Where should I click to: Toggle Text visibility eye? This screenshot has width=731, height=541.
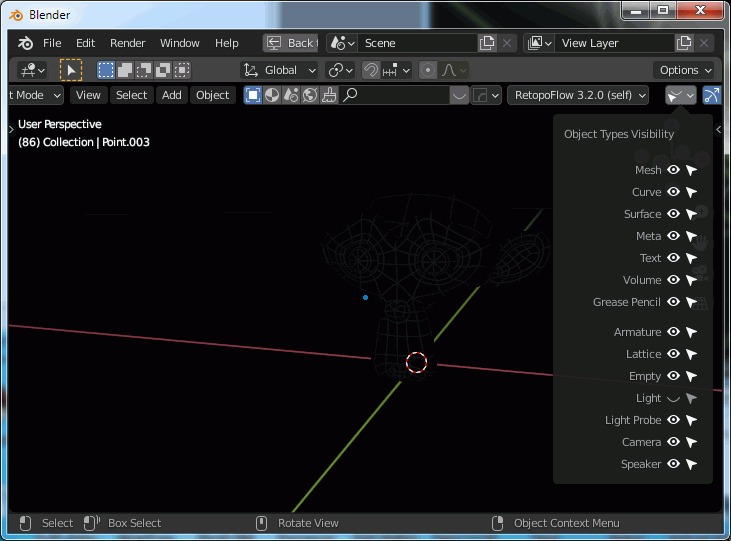673,258
